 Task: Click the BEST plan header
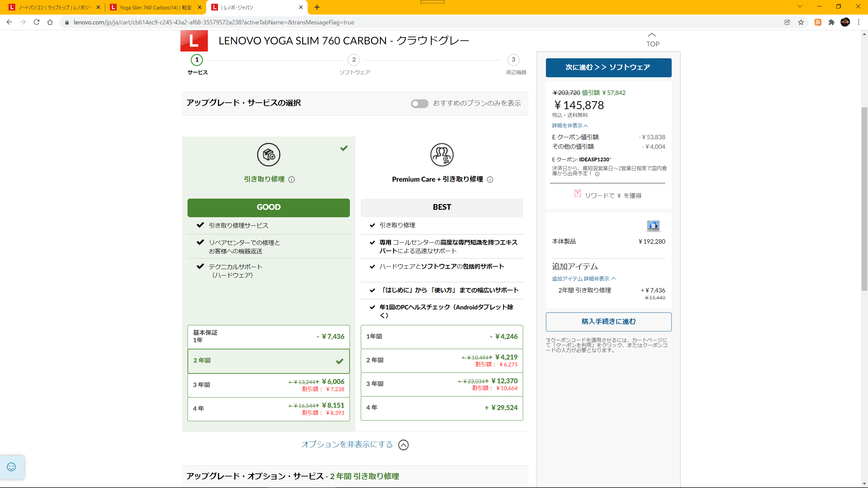click(x=442, y=207)
